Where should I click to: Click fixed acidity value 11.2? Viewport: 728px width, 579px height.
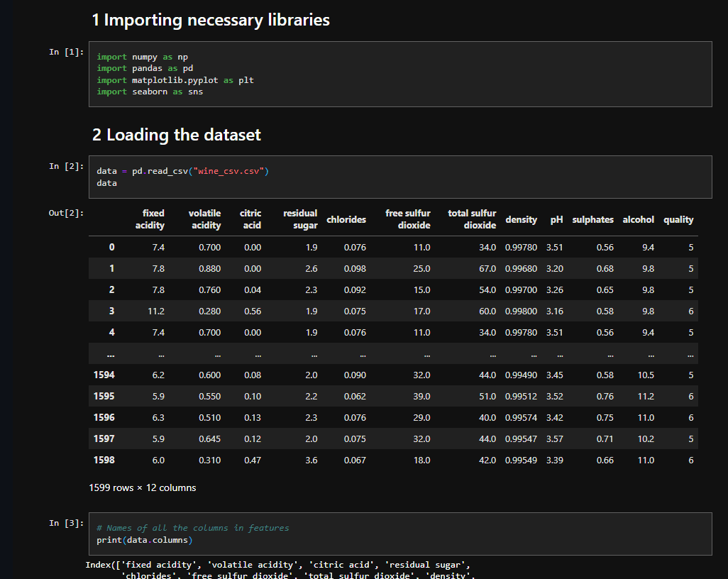coord(156,311)
